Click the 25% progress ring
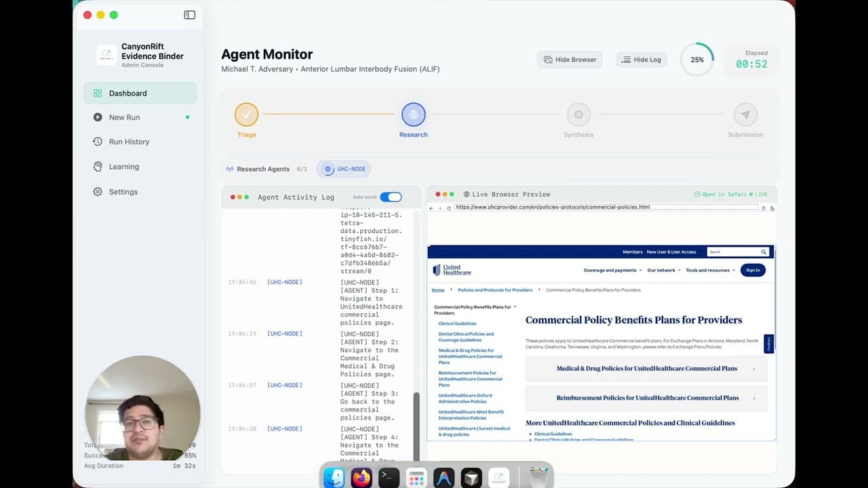The width and height of the screenshot is (868, 488). pos(697,60)
